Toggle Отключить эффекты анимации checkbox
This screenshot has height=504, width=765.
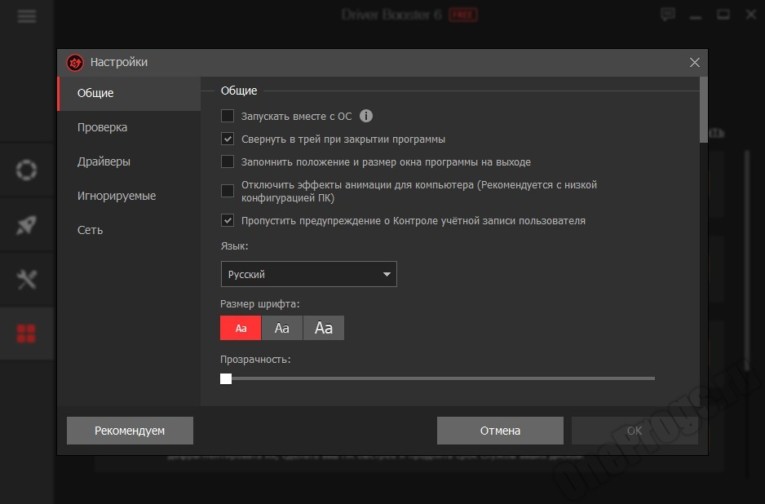227,191
